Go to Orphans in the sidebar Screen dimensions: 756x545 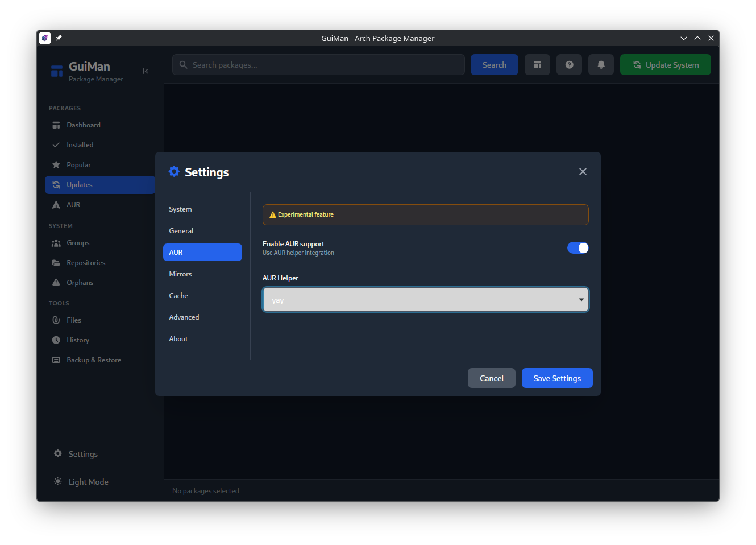click(x=80, y=283)
